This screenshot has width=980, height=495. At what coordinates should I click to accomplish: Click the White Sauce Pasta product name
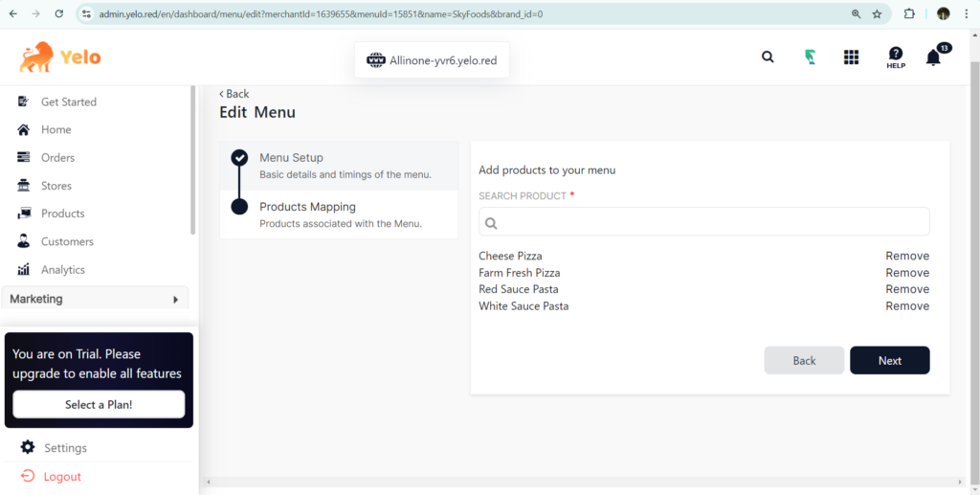[x=523, y=305]
